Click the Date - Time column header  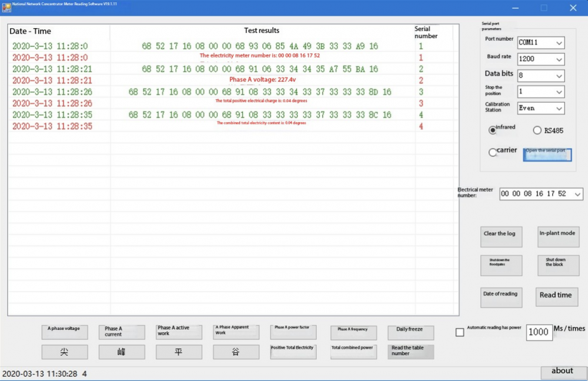click(31, 31)
